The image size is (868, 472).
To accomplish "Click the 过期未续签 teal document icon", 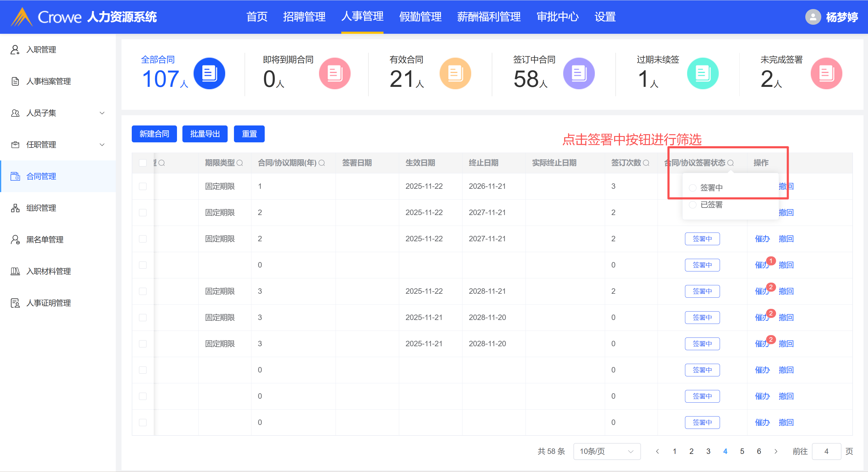I will click(x=702, y=74).
